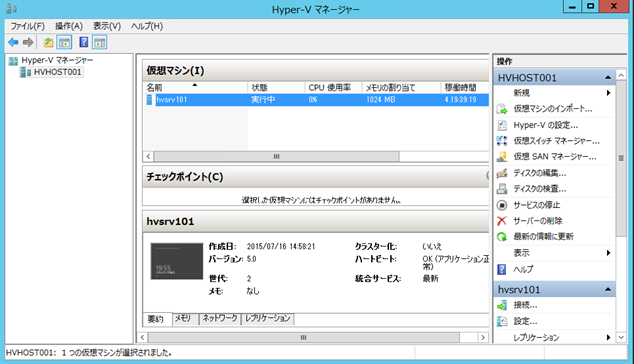Click the red X サーバーの削除 icon
The width and height of the screenshot is (634, 364).
point(502,221)
